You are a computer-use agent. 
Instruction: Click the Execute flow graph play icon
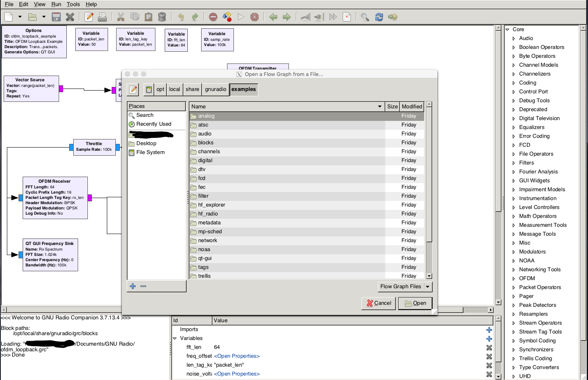241,17
